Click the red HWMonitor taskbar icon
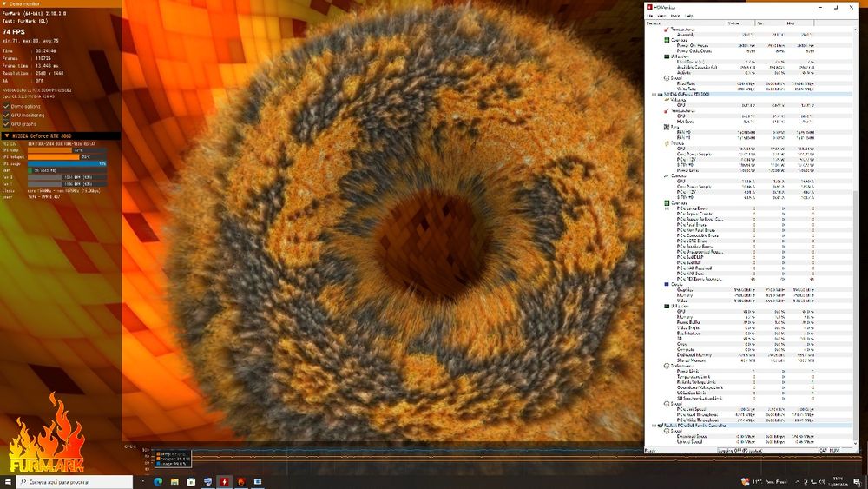Screen dimensions: 868x489 (x=224, y=482)
